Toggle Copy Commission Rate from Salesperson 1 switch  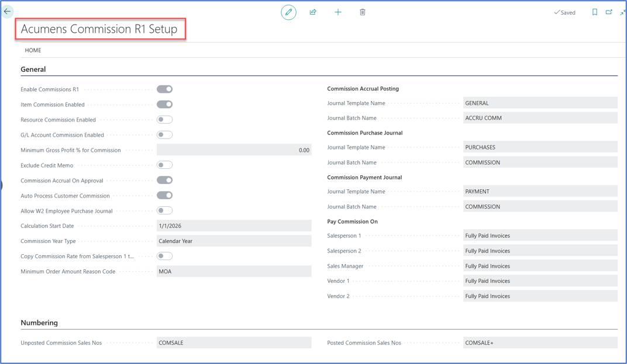point(164,256)
